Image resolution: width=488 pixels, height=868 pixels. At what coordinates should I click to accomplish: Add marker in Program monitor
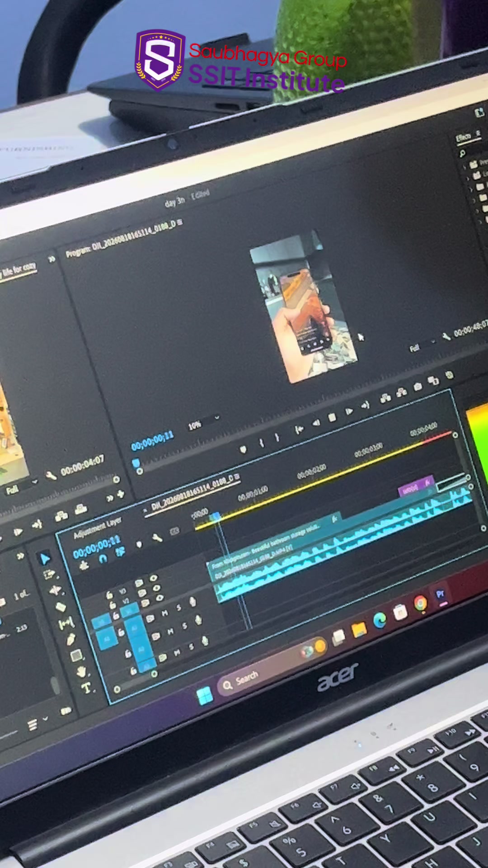[x=243, y=449]
